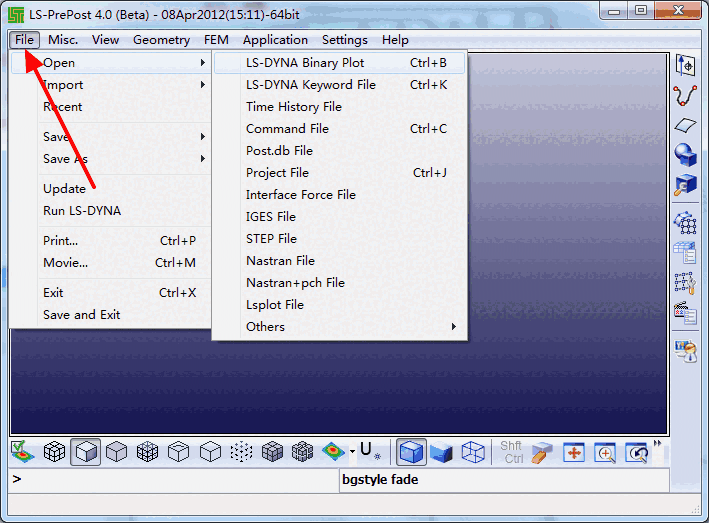Expand the Save As submenu entry
The height and width of the screenshot is (523, 709).
click(111, 159)
